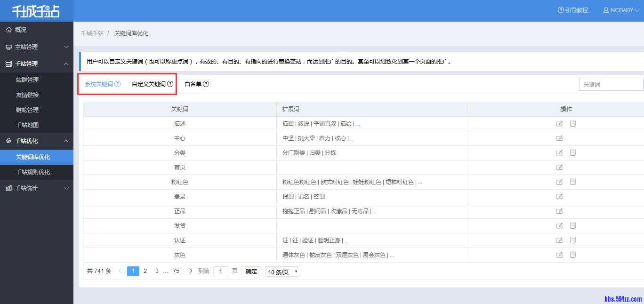Click the 千站统计 chart icon

click(8, 188)
